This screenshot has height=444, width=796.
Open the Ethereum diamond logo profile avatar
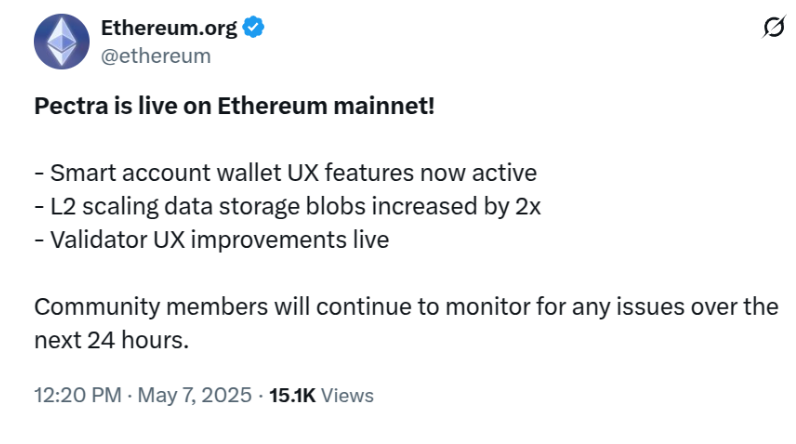point(61,41)
